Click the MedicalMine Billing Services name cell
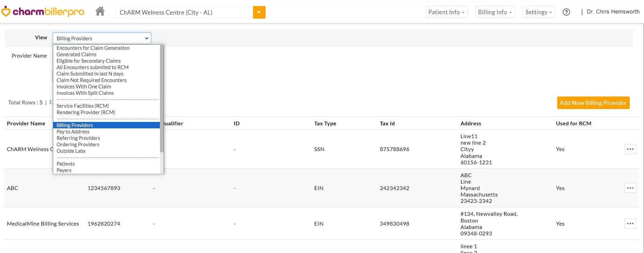This screenshot has height=253, width=644. click(43, 224)
